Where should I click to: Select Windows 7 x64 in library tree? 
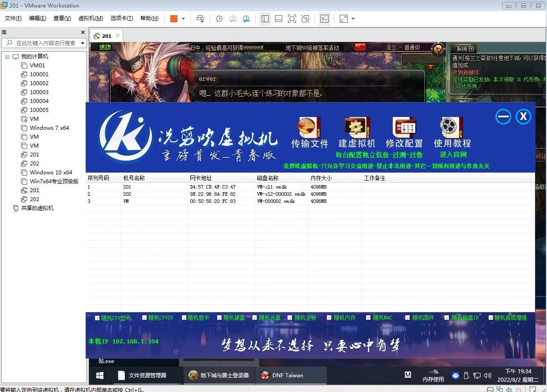pos(49,128)
